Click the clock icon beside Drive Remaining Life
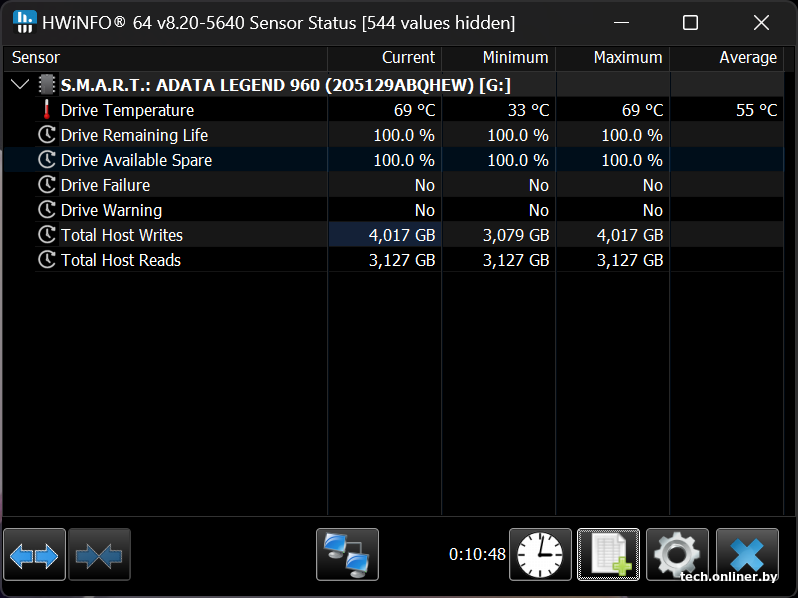The width and height of the screenshot is (798, 598). [x=47, y=135]
